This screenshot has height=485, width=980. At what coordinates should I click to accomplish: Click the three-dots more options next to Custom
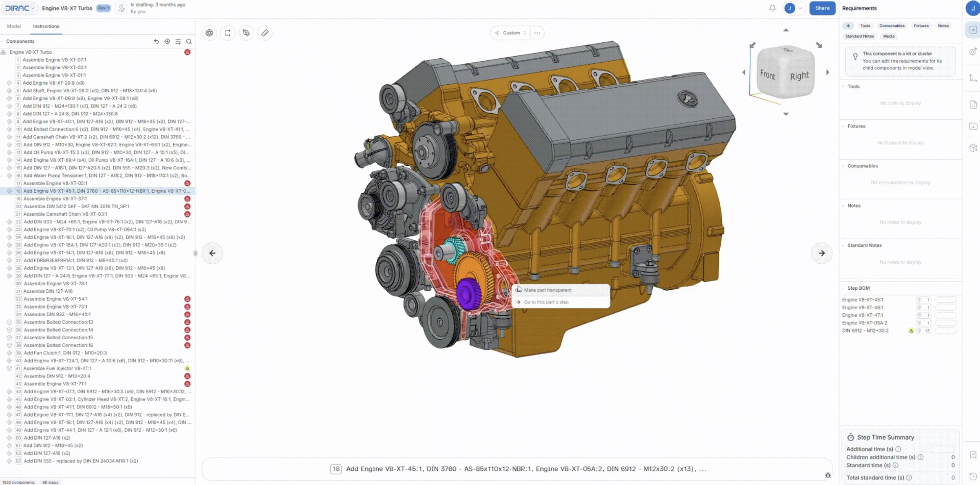tap(537, 33)
